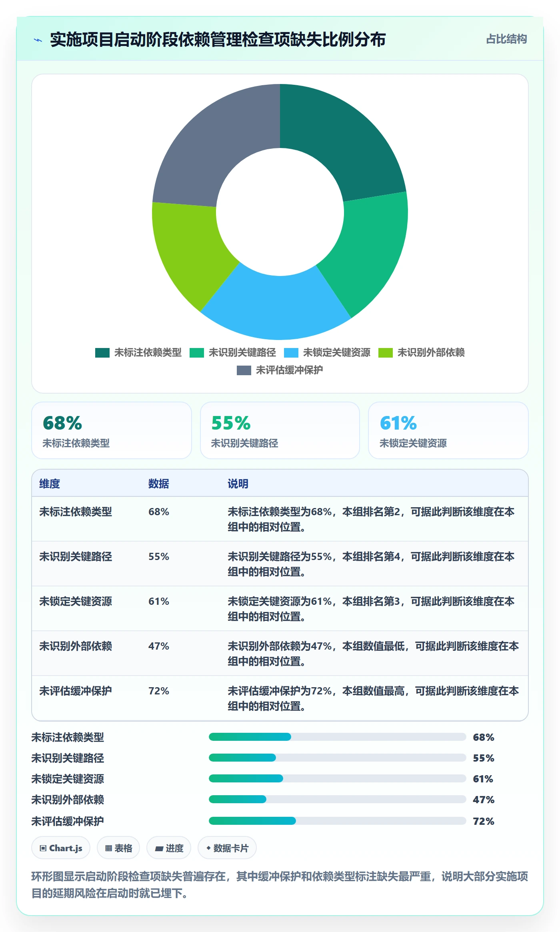Viewport: 560px width, 932px height.
Task: Select the Chart.js tag chip
Action: point(61,848)
